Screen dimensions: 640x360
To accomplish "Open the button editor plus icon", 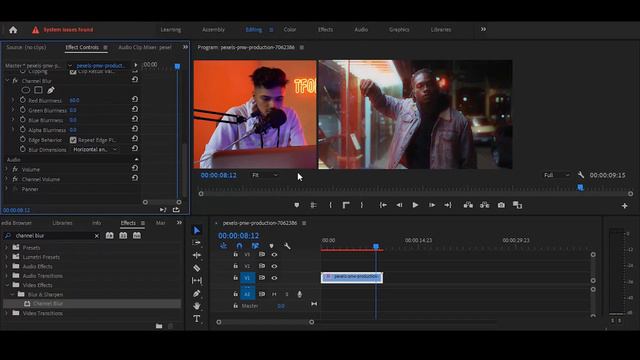I will (624, 206).
